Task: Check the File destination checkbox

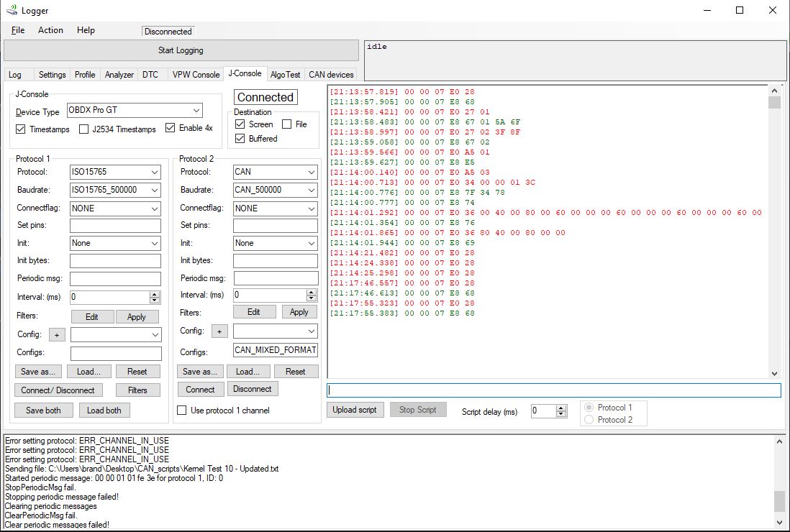Action: tap(286, 124)
